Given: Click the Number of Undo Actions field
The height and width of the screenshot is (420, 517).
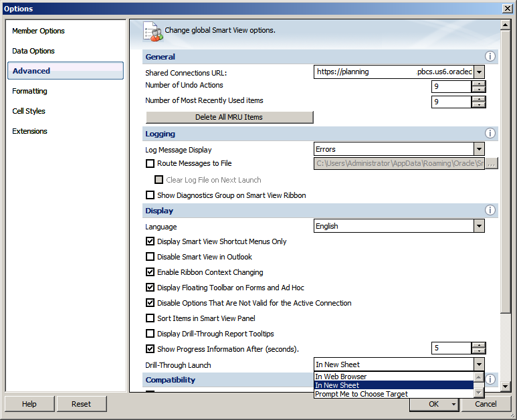Looking at the screenshot, I should click(x=451, y=86).
